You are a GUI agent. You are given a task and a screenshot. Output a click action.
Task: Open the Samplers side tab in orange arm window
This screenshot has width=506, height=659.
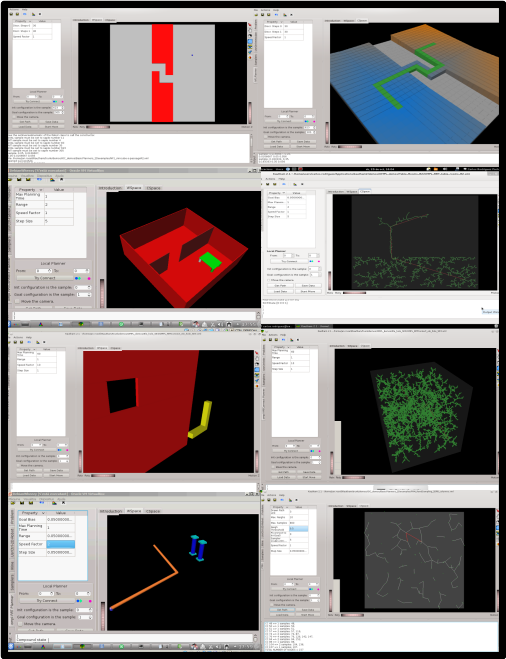click(12, 583)
